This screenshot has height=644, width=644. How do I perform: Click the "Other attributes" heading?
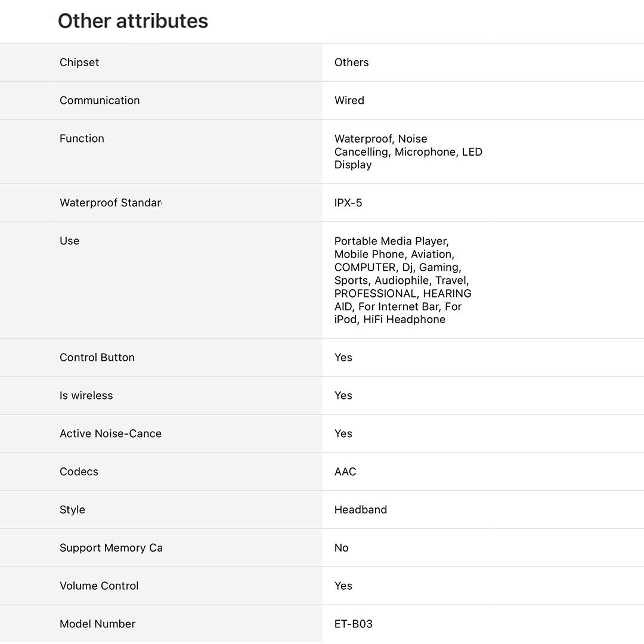(133, 21)
